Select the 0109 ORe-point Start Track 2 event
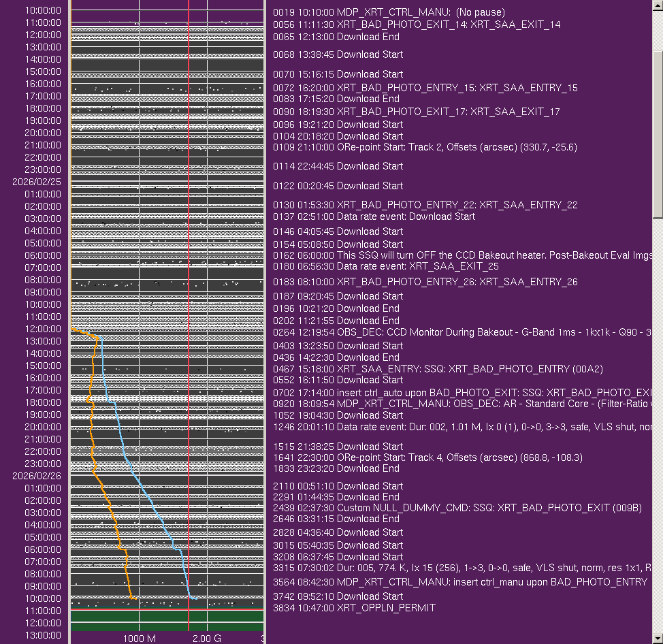 pyautogui.click(x=425, y=147)
